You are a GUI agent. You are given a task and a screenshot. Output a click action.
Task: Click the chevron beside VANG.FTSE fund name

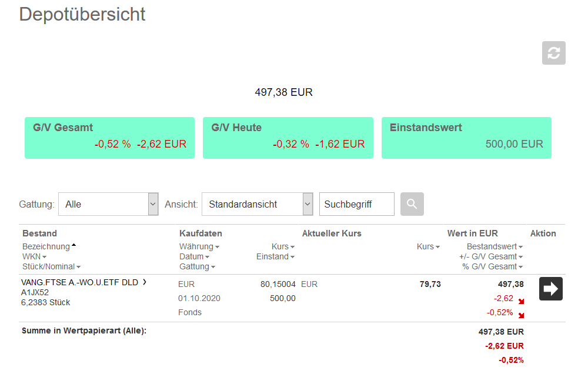pos(145,282)
